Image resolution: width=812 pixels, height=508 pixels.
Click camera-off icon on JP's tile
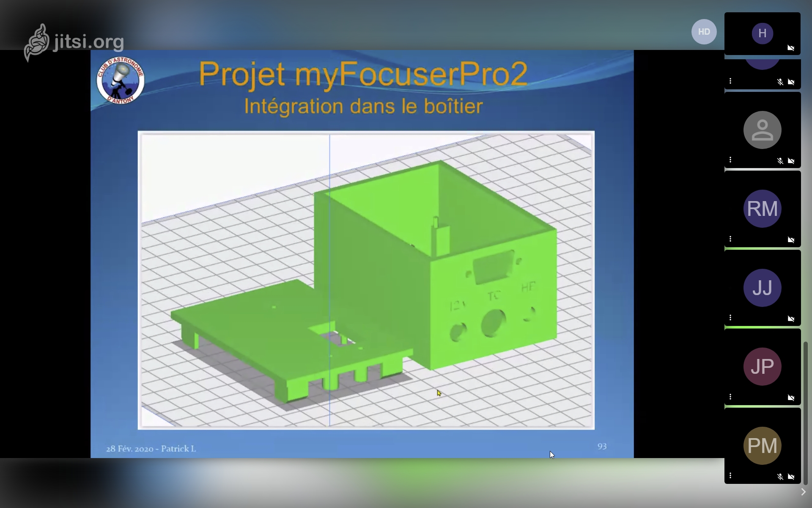point(791,398)
